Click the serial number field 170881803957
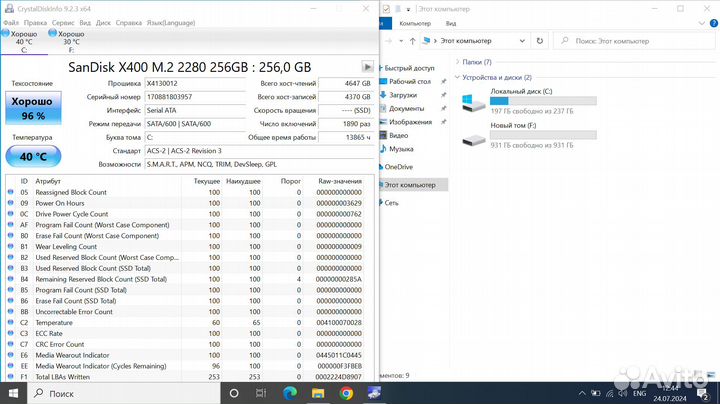 196,97
